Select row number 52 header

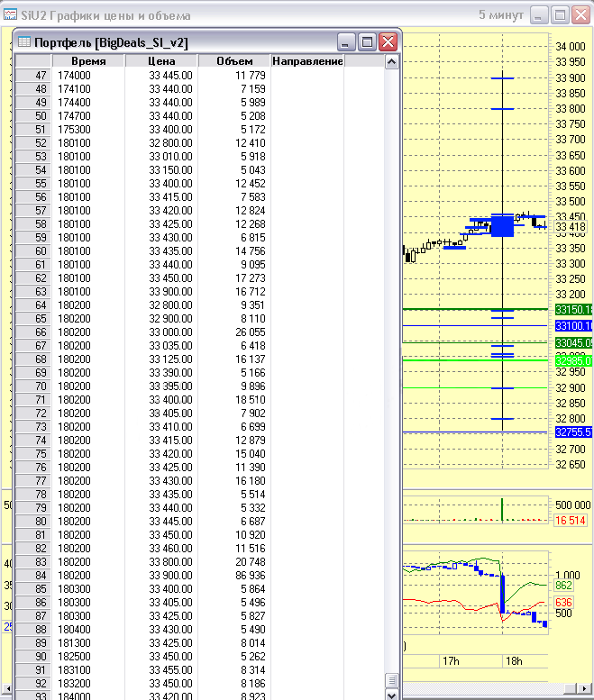[33, 143]
